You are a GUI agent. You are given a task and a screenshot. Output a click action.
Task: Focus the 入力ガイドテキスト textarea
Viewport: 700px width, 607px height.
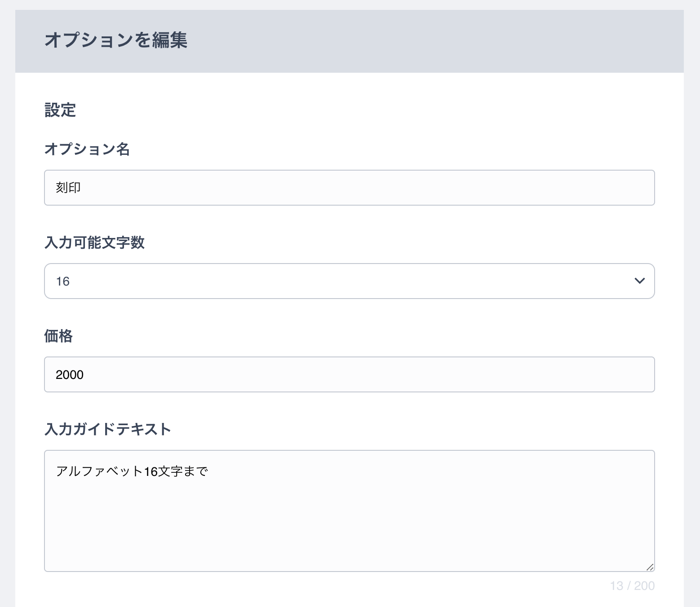[349, 511]
